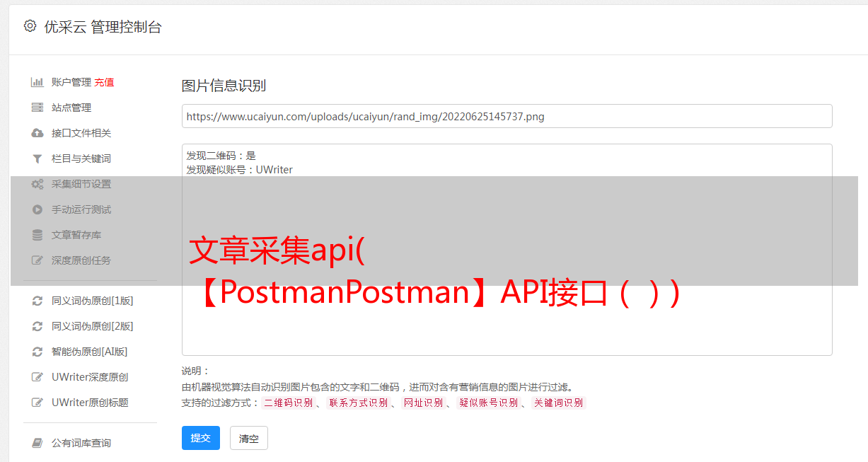
Task: Click the bar chart icon for 账户管理
Action: [37, 82]
